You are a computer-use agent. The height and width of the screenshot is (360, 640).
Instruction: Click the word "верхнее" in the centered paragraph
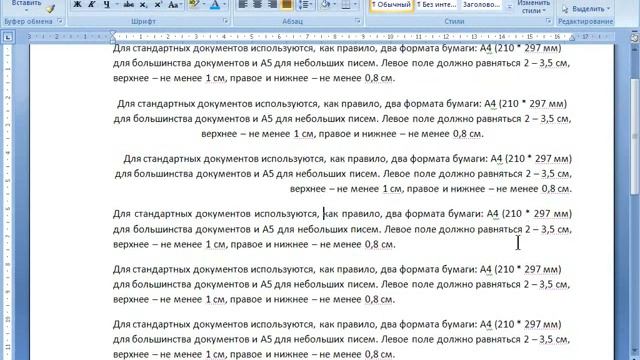219,134
